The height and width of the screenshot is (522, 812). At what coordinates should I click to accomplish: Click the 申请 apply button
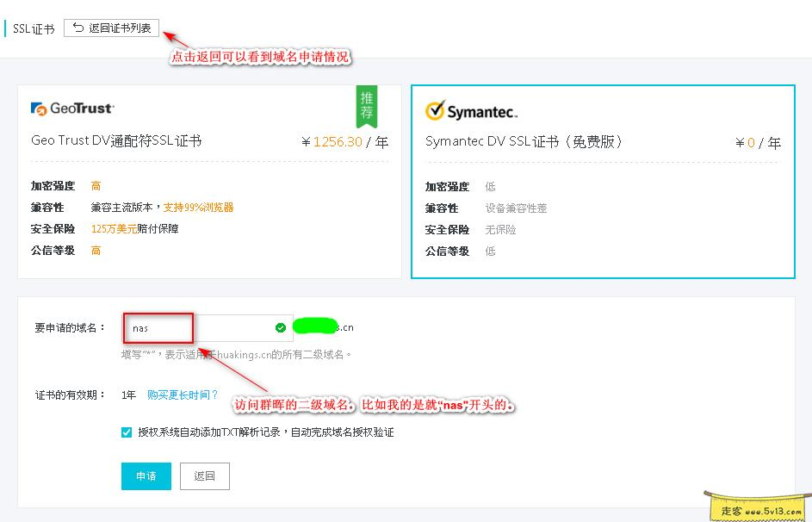[146, 475]
